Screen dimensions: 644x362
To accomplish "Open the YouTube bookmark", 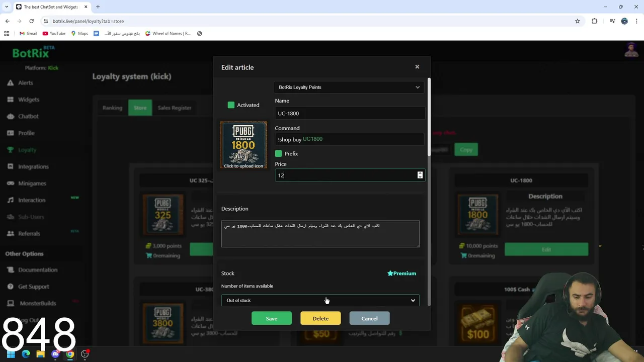I will [x=54, y=34].
